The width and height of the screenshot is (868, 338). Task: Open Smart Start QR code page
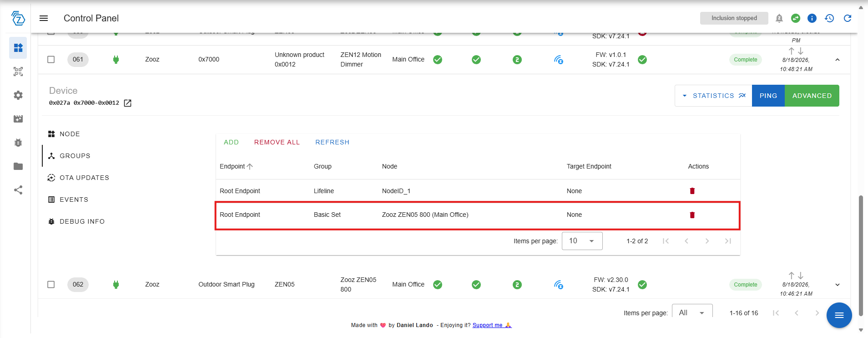18,72
